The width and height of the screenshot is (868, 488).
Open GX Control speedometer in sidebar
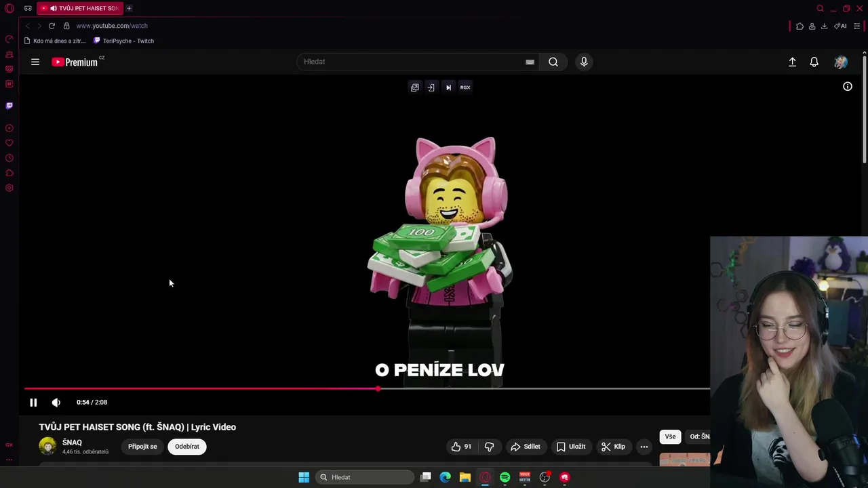[9, 39]
